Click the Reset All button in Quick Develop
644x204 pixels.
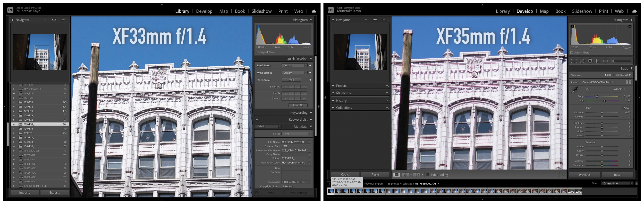[x=298, y=105]
